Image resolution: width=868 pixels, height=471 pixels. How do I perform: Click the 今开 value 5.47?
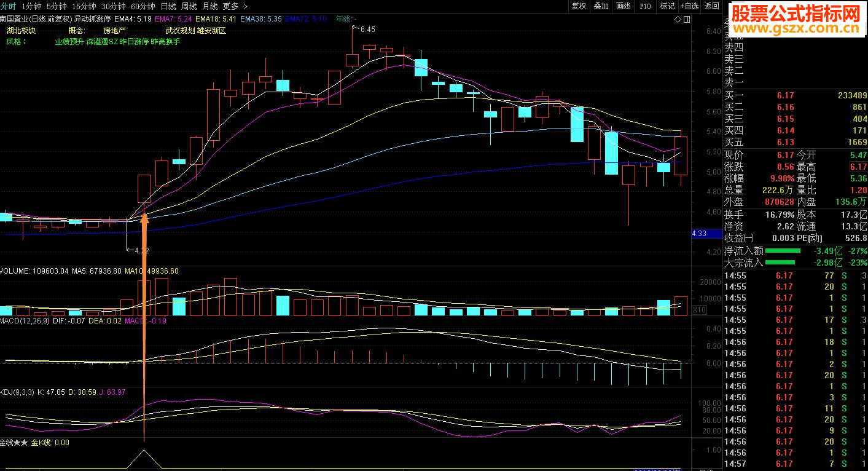pos(858,156)
